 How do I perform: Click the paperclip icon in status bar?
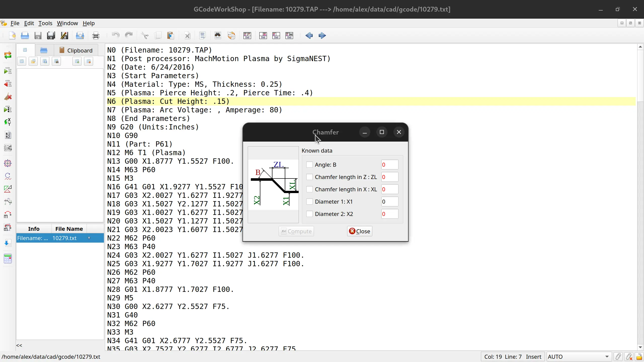(618, 357)
